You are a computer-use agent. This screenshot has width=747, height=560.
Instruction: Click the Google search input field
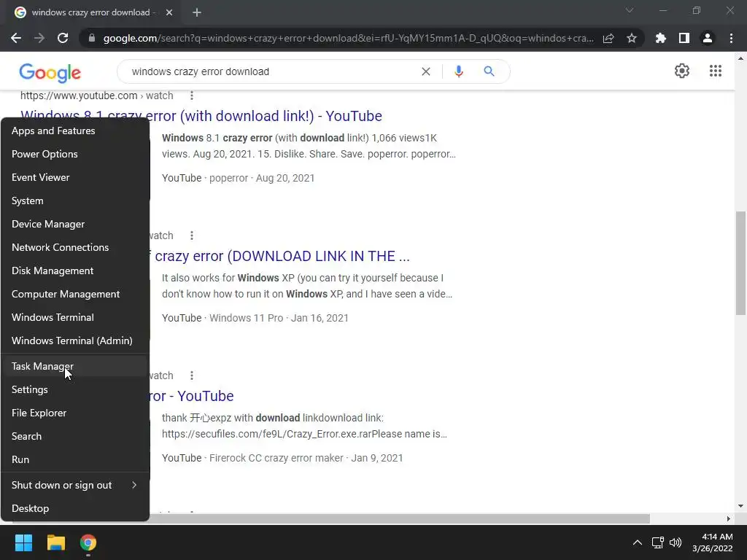(x=271, y=71)
